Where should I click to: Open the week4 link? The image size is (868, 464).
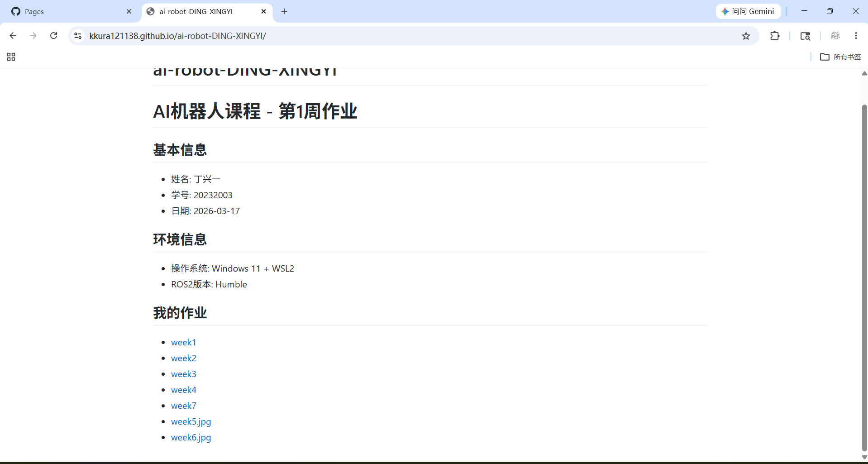point(184,390)
